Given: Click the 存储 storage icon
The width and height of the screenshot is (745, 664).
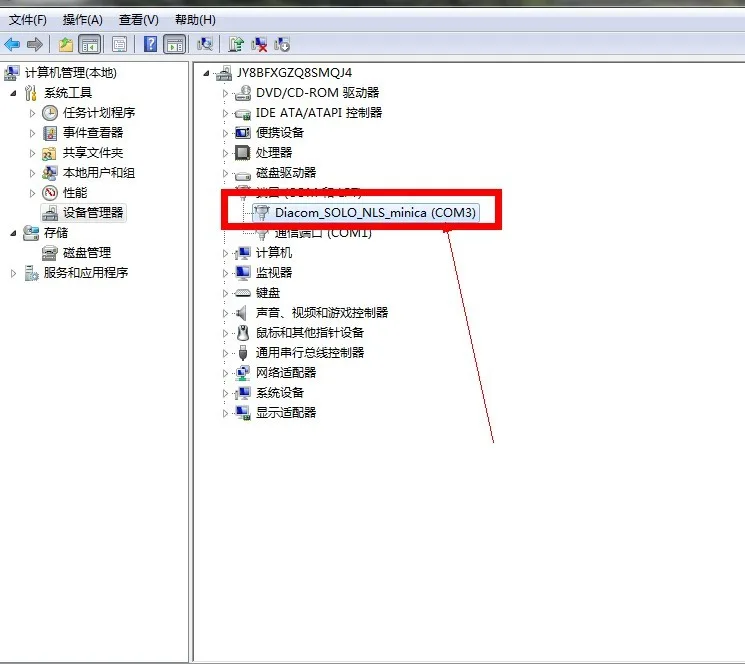Looking at the screenshot, I should click(31, 233).
